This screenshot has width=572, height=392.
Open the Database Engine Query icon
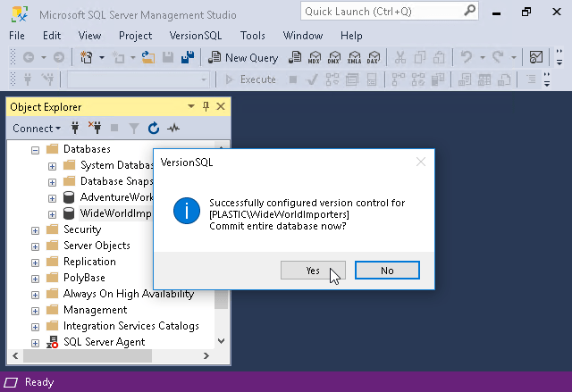pyautogui.click(x=295, y=57)
